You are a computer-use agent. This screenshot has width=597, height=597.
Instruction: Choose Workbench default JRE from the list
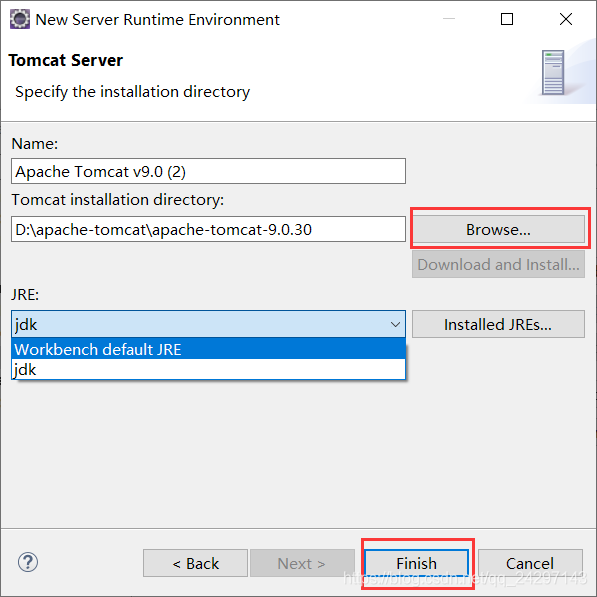click(x=208, y=349)
